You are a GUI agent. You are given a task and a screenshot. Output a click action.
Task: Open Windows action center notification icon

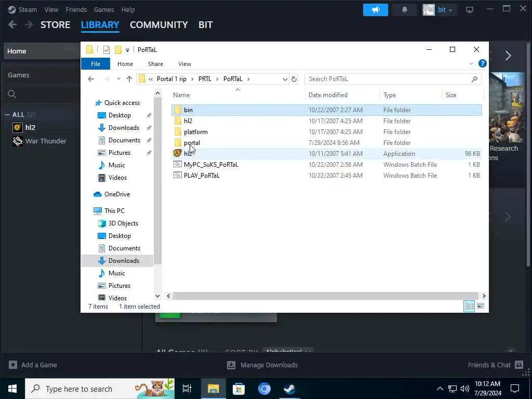(x=515, y=389)
